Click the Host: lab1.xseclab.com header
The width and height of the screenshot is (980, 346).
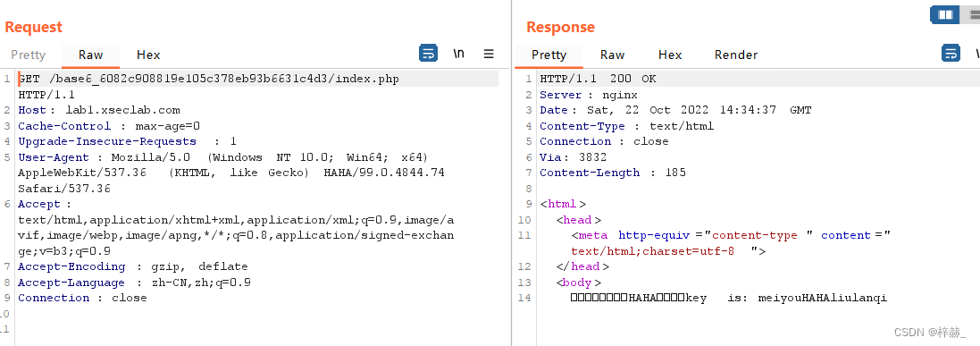pyautogui.click(x=99, y=110)
